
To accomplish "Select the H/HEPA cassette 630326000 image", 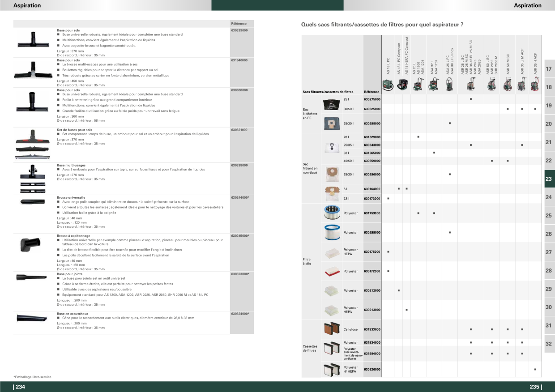I will pyautogui.click(x=332, y=369).
